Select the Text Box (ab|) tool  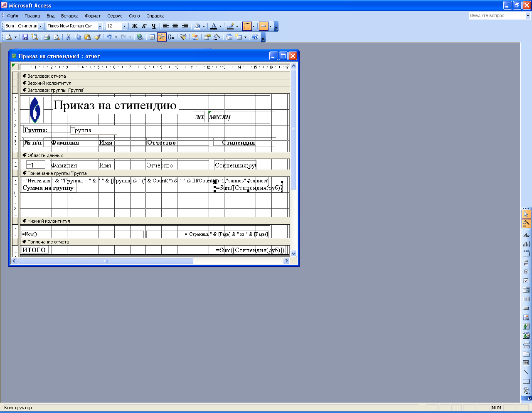pos(526,244)
